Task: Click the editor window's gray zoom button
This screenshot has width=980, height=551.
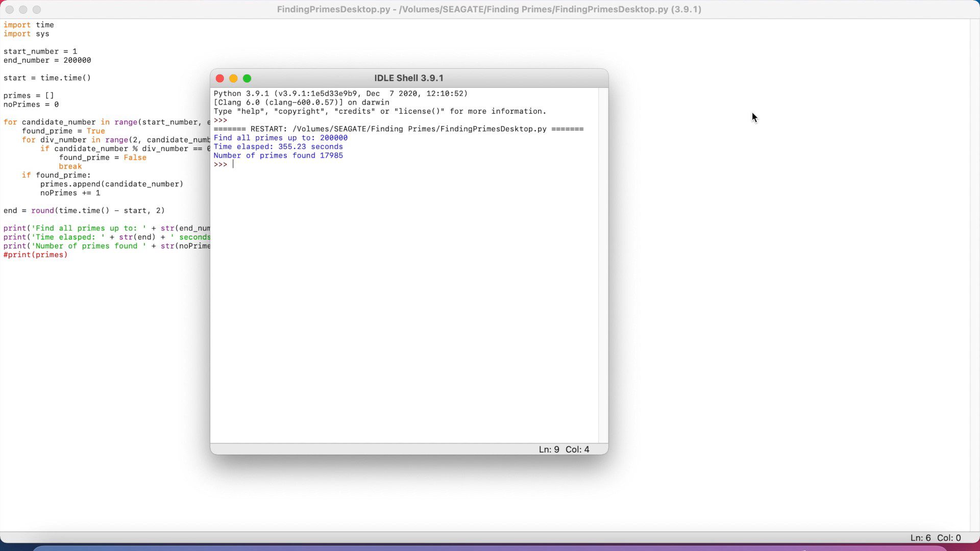Action: point(37,10)
